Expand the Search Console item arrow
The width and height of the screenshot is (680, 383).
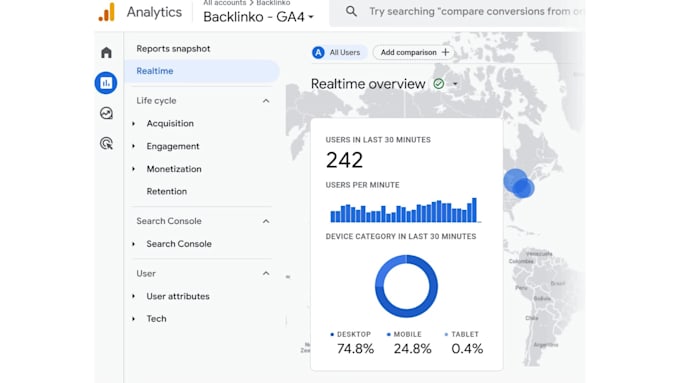134,244
